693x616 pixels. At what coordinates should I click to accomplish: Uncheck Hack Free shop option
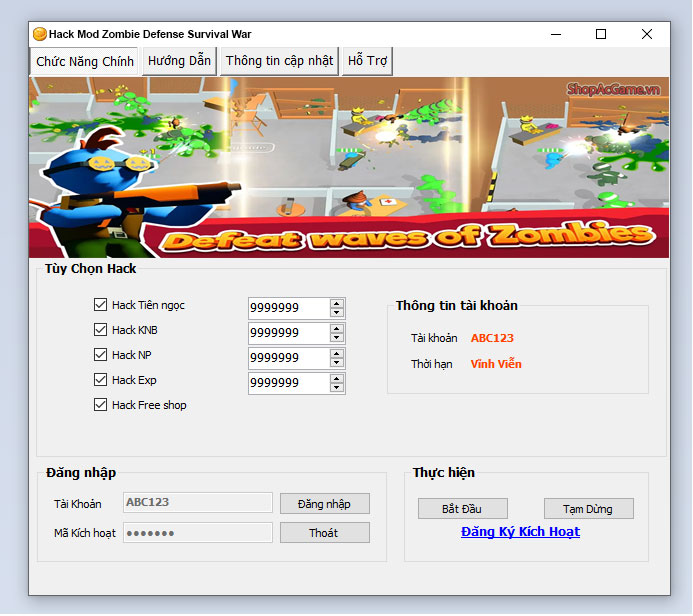tap(100, 405)
